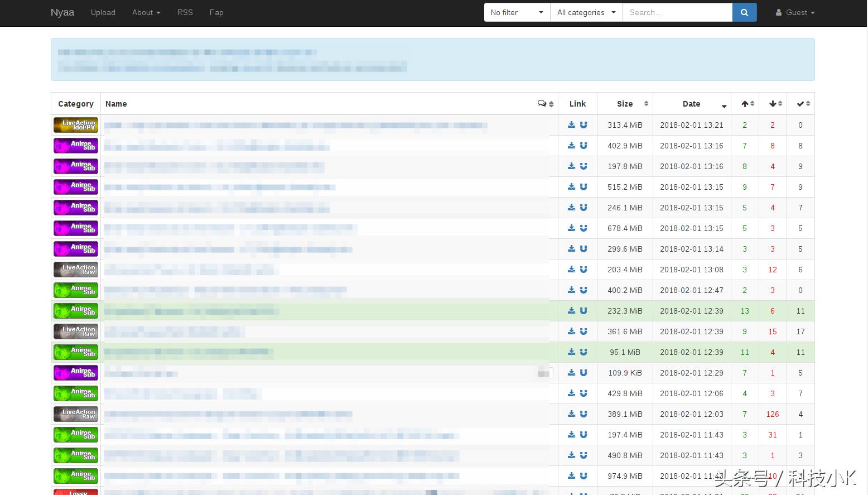
Task: Sort table by comments column
Action: [545, 104]
